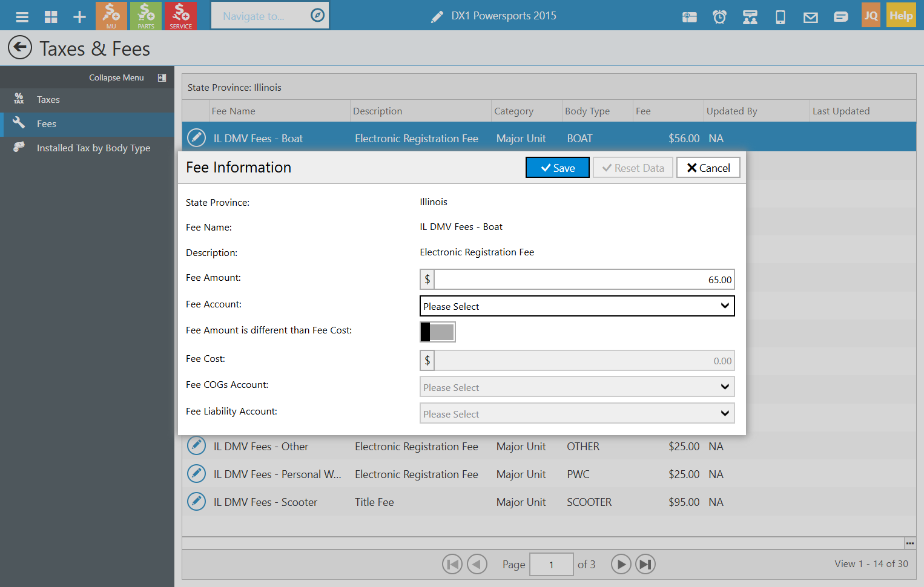This screenshot has height=587, width=924.
Task: Open Installed Tax by Body Type menu item
Action: 87,148
